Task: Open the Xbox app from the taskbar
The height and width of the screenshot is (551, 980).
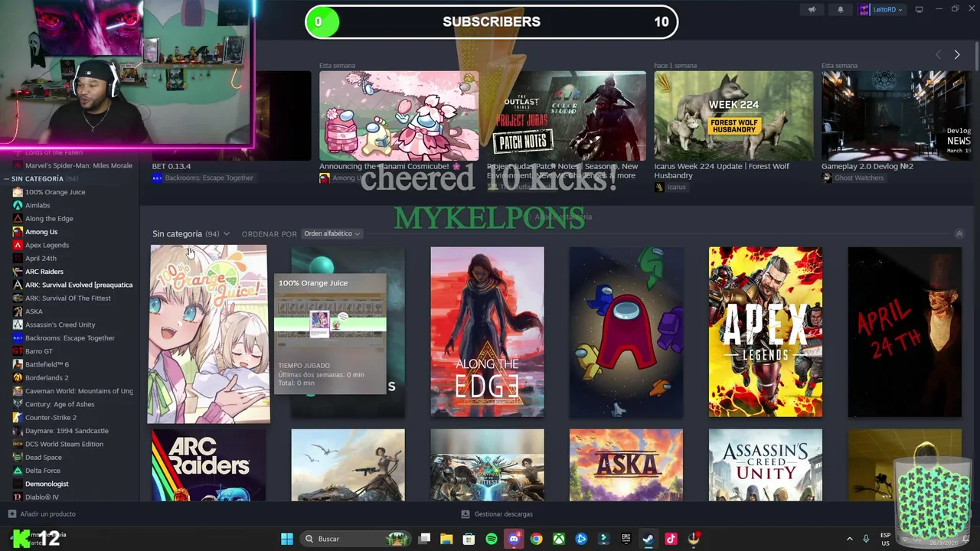Action: [559, 539]
